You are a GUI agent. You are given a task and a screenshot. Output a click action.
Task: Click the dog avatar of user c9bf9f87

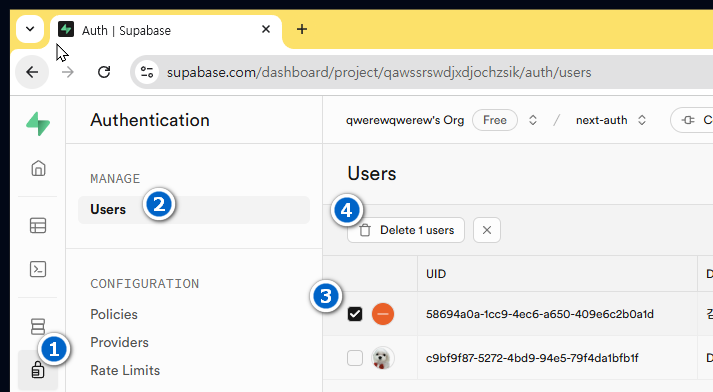pos(383,358)
